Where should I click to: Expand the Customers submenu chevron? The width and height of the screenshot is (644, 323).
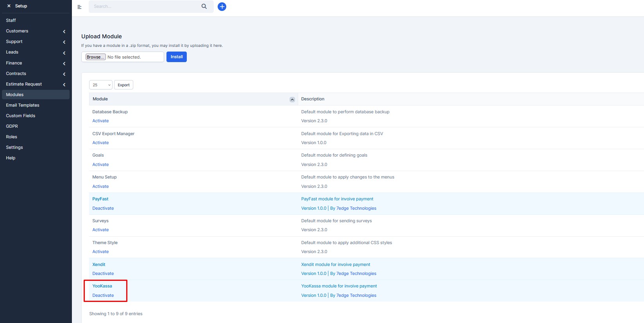[x=64, y=31]
